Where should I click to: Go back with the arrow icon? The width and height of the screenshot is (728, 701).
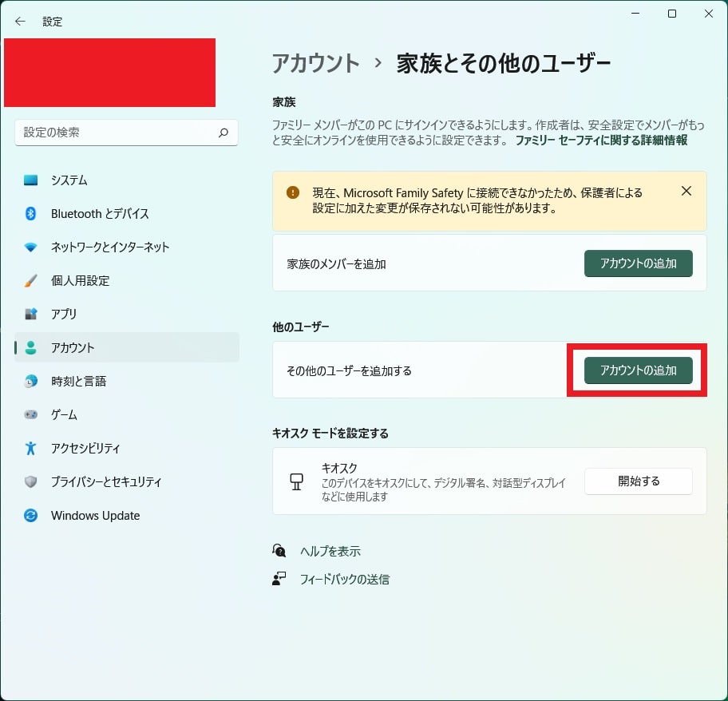pyautogui.click(x=20, y=22)
